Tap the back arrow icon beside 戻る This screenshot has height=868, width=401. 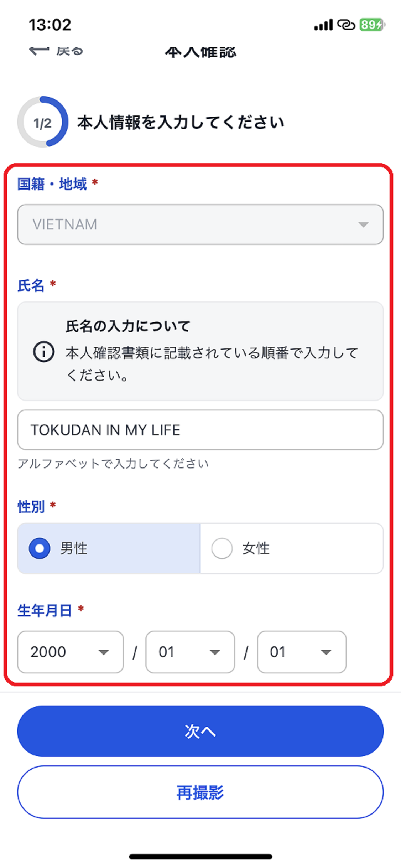click(x=39, y=50)
